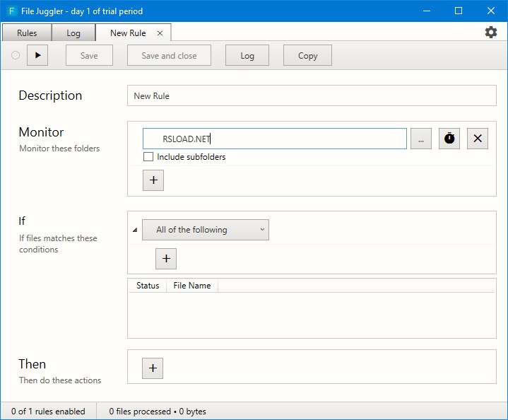
Task: Click into the RSLOAD.NET folder path field
Action: point(275,139)
